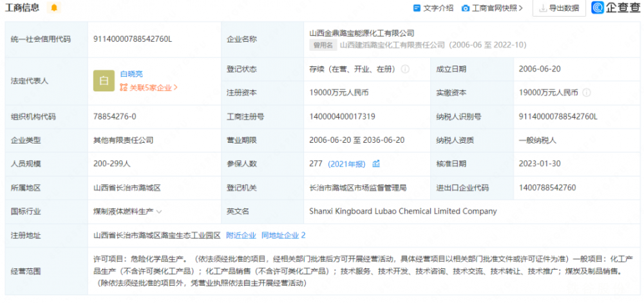The height and width of the screenshot is (303, 644).
Task: Select staff size 200-299人
Action: tap(112, 164)
